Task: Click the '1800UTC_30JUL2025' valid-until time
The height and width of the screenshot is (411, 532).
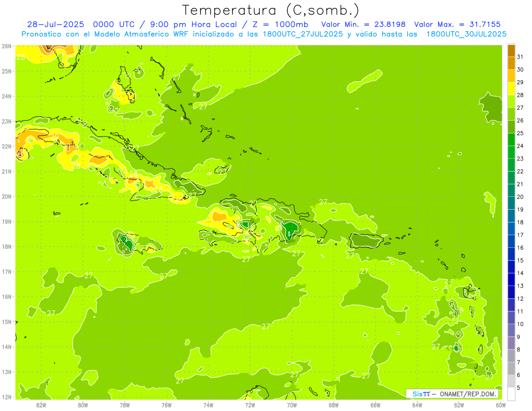Action: tap(466, 34)
